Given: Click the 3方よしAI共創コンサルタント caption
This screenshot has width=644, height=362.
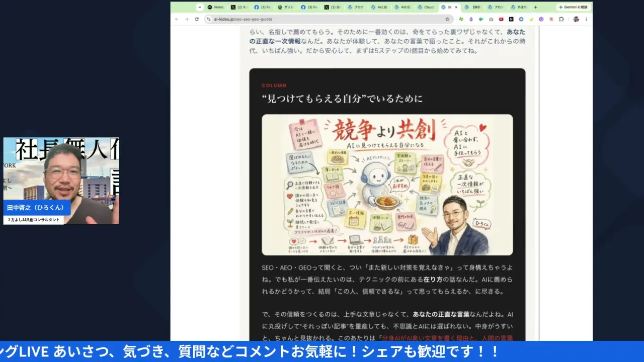Looking at the screenshot, I should 34,220.
